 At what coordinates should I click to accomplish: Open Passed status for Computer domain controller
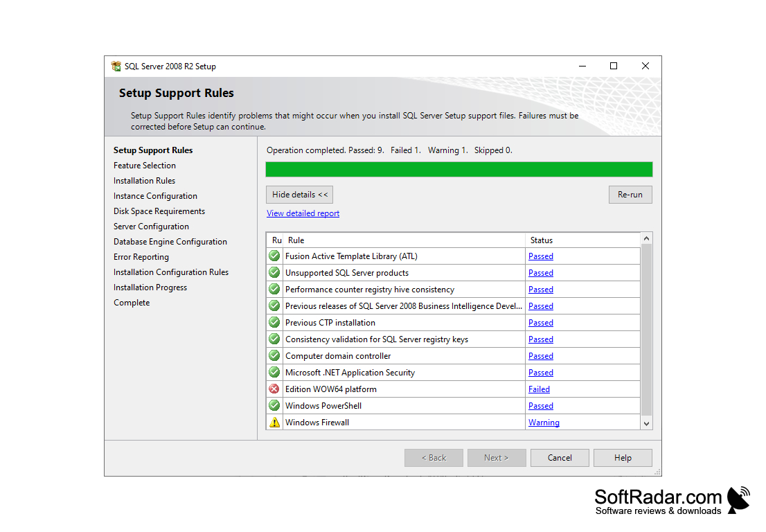tap(541, 355)
